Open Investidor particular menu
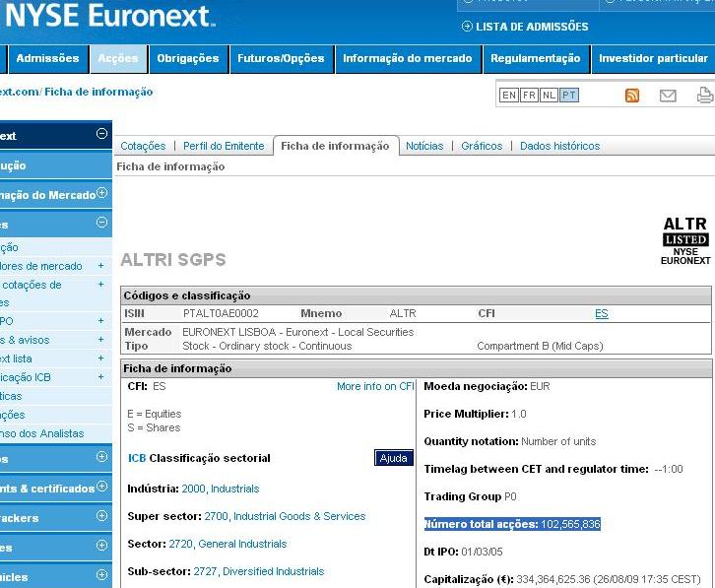This screenshot has width=715, height=588. coord(653,58)
